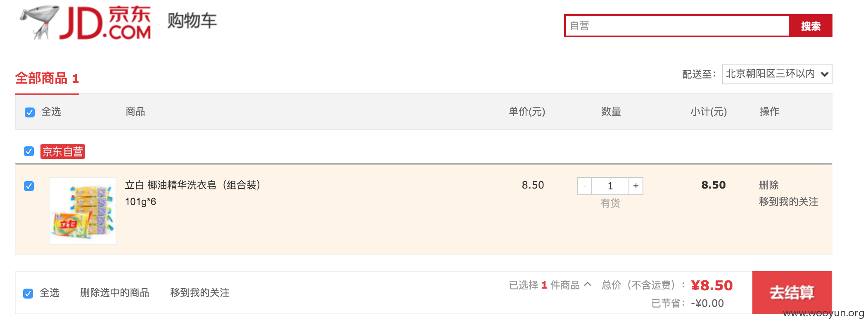This screenshot has width=868, height=325.
Task: Click the 京东自营 red badge
Action: (x=63, y=151)
